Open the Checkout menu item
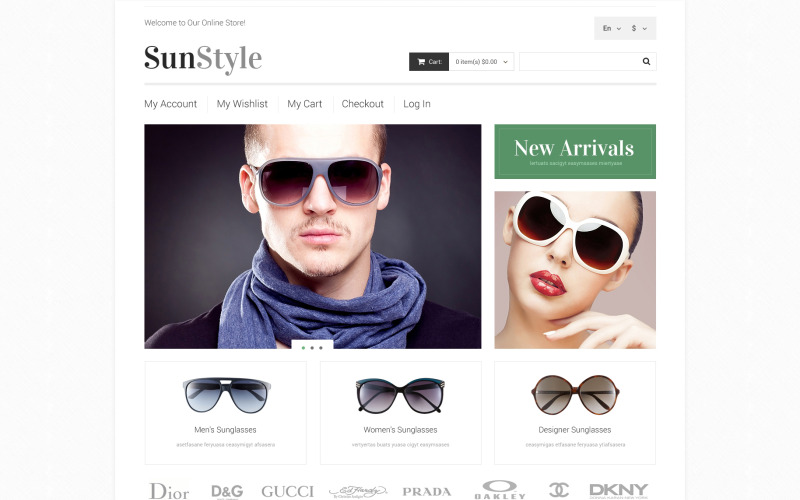 coord(362,104)
